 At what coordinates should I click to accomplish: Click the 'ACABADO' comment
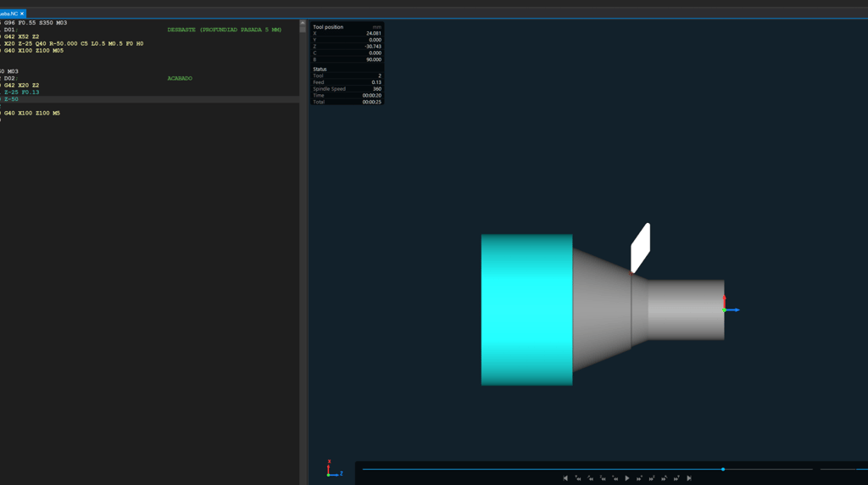pos(180,79)
